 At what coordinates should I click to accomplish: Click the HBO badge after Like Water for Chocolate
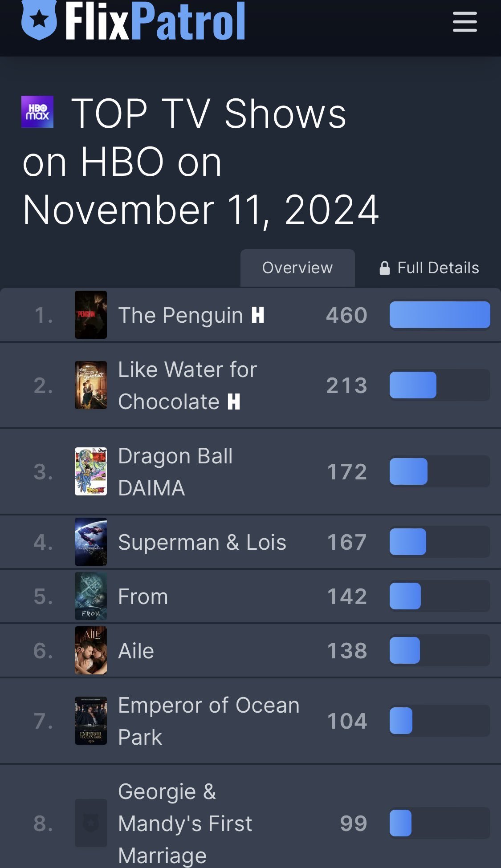click(x=234, y=402)
